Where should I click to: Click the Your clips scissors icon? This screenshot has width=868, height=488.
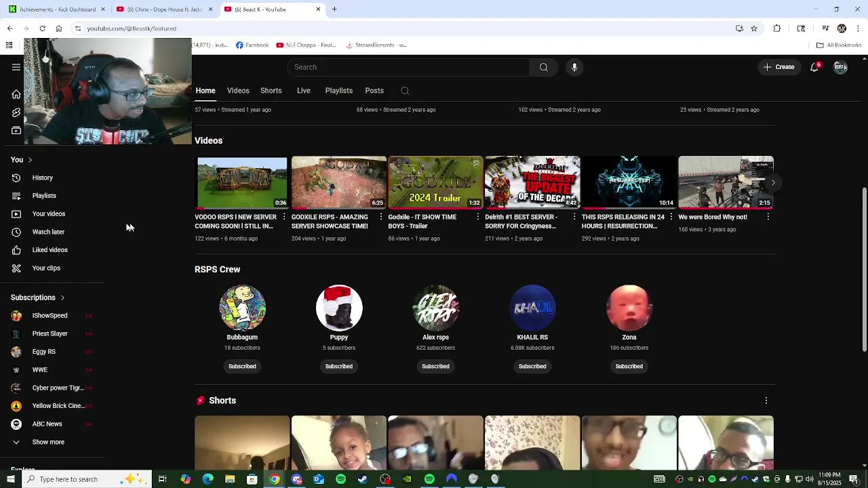16,268
